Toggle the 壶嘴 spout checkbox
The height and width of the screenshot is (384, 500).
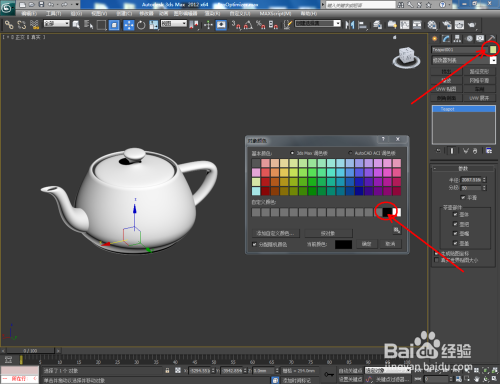[x=455, y=233]
